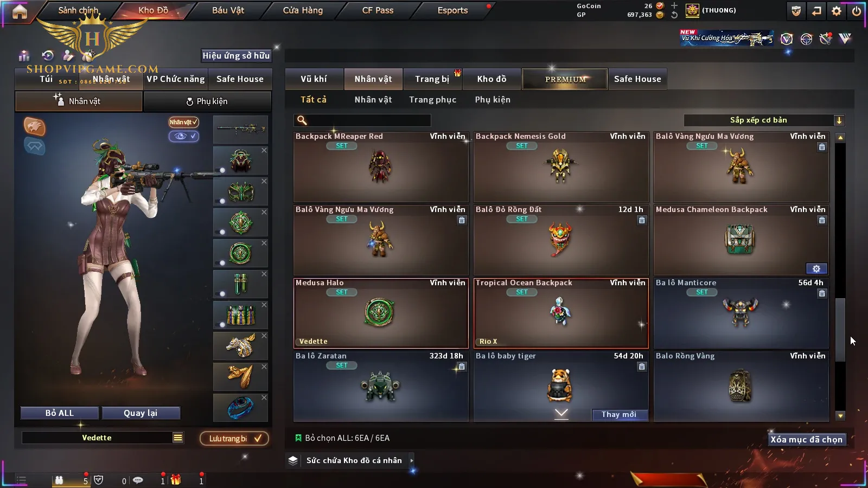Click the Xóa mục đã chọn button

[806, 439]
